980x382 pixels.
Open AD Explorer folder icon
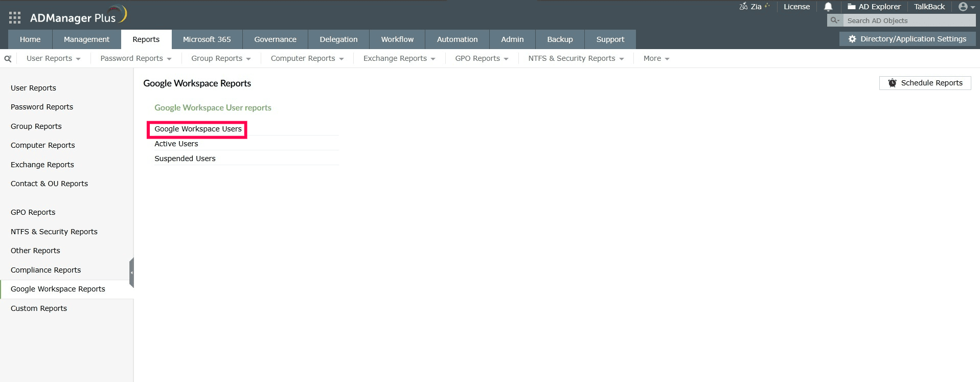[852, 7]
